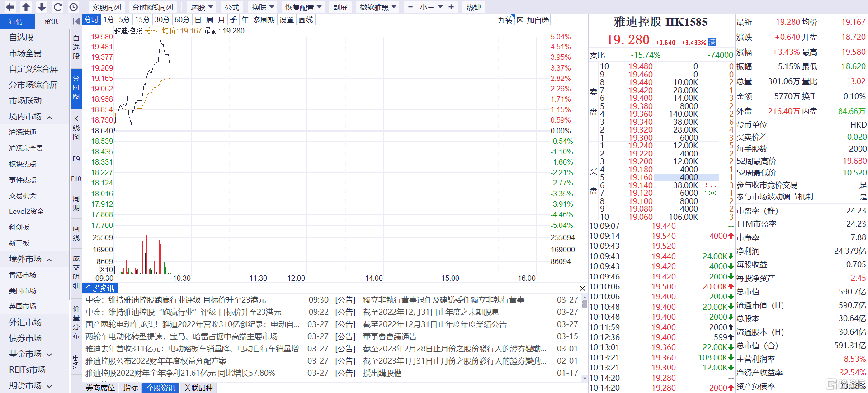Expand the 换肤 skin dropdown
This screenshot has width=868, height=393.
point(263,7)
